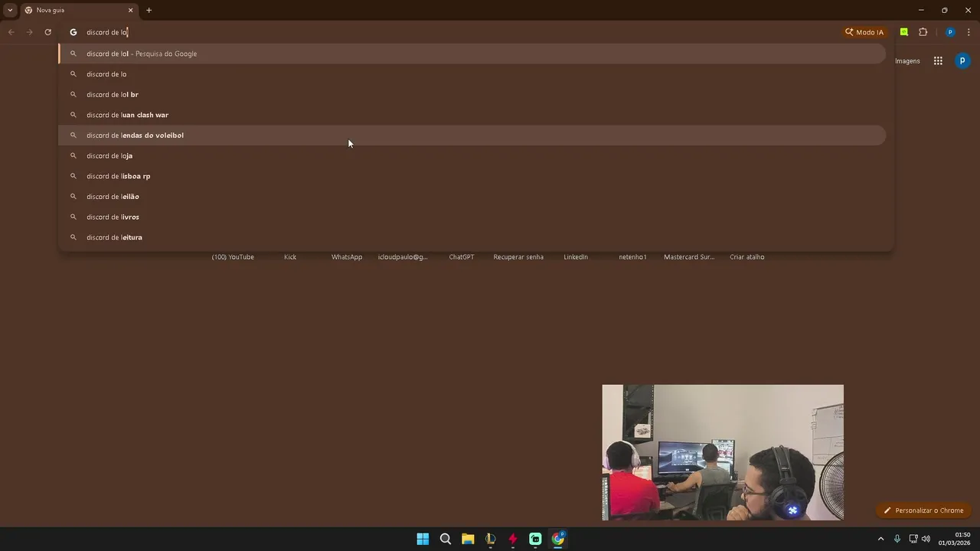Image resolution: width=980 pixels, height=551 pixels.
Task: Click search icon beside 'discord de leitura'
Action: (73, 237)
